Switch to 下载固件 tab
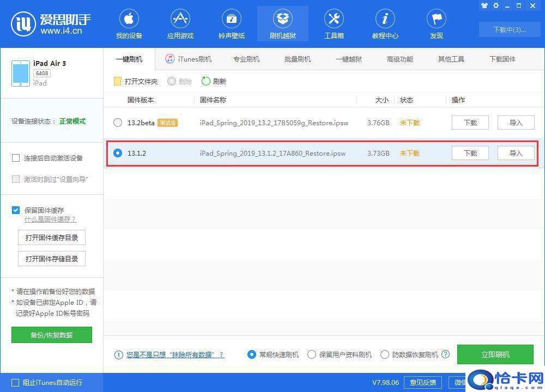The width and height of the screenshot is (545, 392). pos(502,59)
